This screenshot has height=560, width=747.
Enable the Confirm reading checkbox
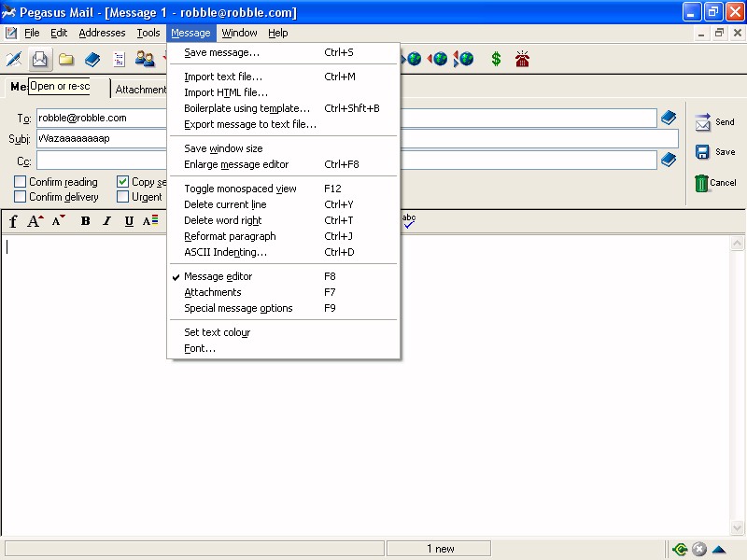[20, 181]
